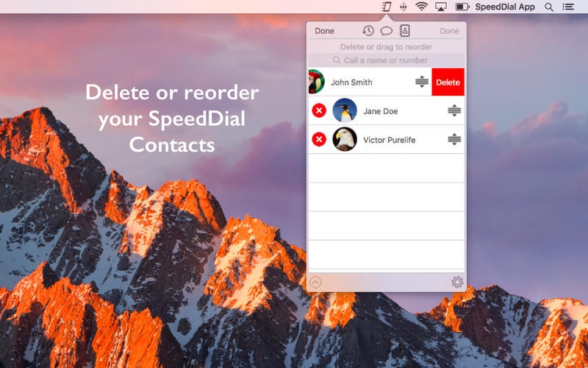Screen dimensions: 588x368
Task: Open the contacts address book icon
Action: coord(405,31)
